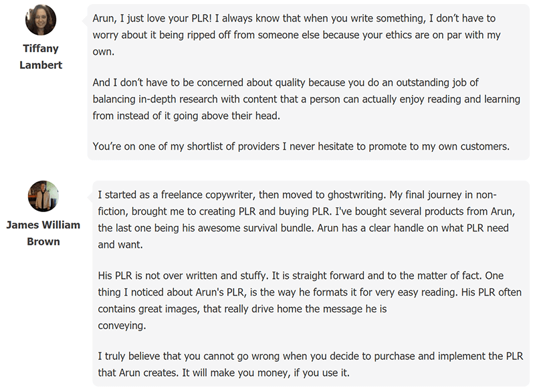
Task: Click the paragraph starting 'His PLR is not over written'
Action: pos(310,300)
